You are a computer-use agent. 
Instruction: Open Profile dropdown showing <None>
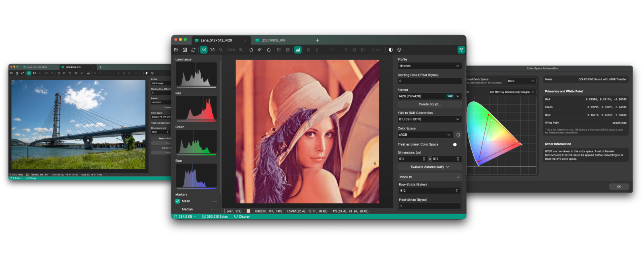click(429, 66)
